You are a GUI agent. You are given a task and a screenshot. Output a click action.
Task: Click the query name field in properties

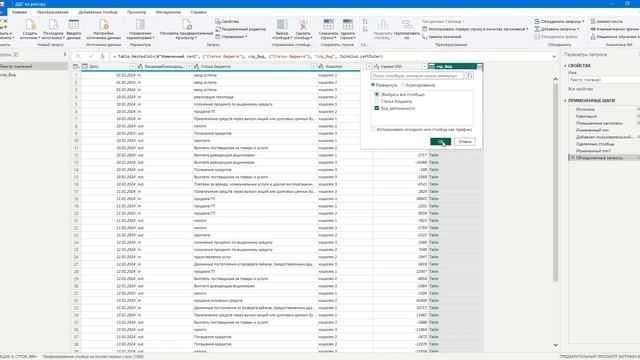click(x=604, y=80)
